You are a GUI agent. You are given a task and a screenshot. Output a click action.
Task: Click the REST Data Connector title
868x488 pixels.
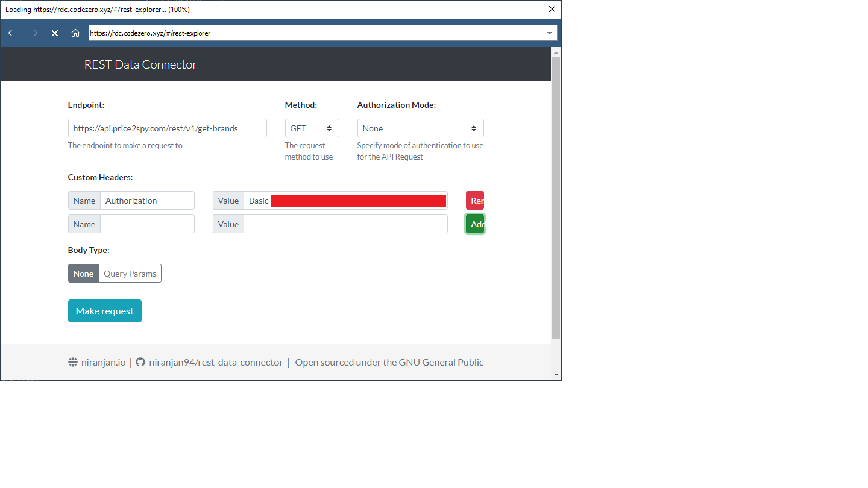(x=140, y=64)
